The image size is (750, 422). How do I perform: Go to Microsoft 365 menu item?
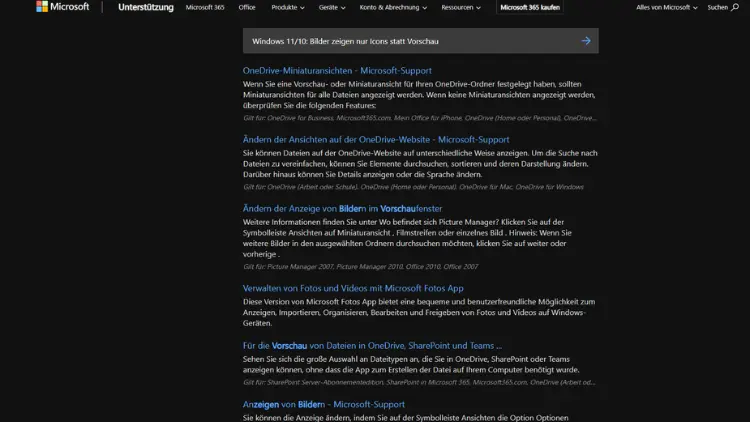tap(205, 7)
